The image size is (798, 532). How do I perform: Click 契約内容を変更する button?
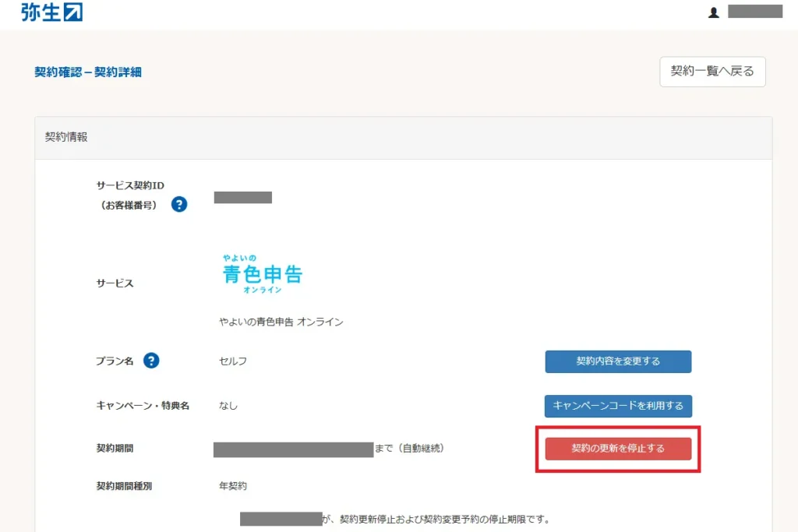[x=618, y=361]
